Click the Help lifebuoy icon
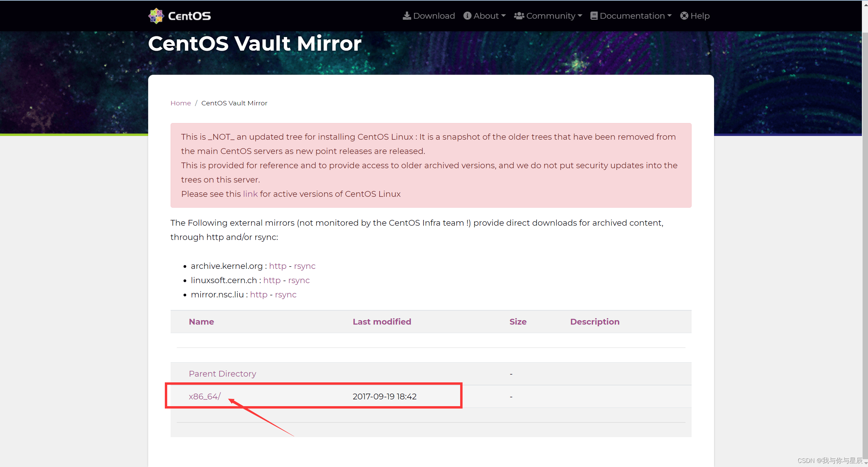 pyautogui.click(x=684, y=16)
